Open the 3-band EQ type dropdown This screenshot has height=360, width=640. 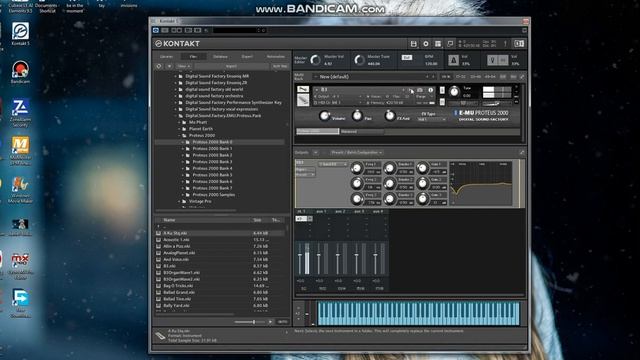tap(333, 164)
